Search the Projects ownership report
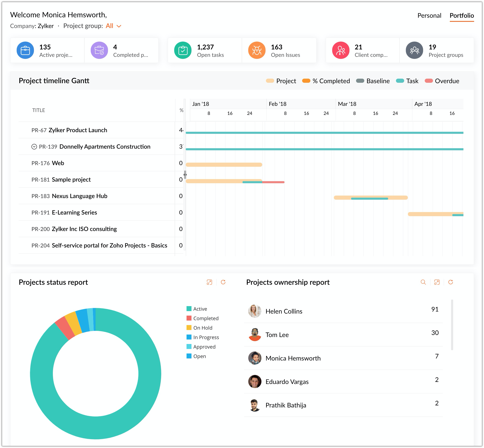 click(x=423, y=282)
